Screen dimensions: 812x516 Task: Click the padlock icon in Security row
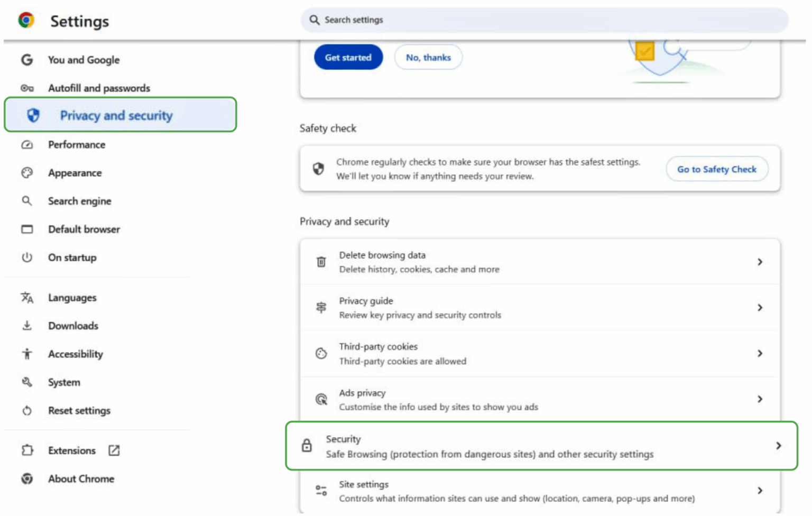click(307, 446)
